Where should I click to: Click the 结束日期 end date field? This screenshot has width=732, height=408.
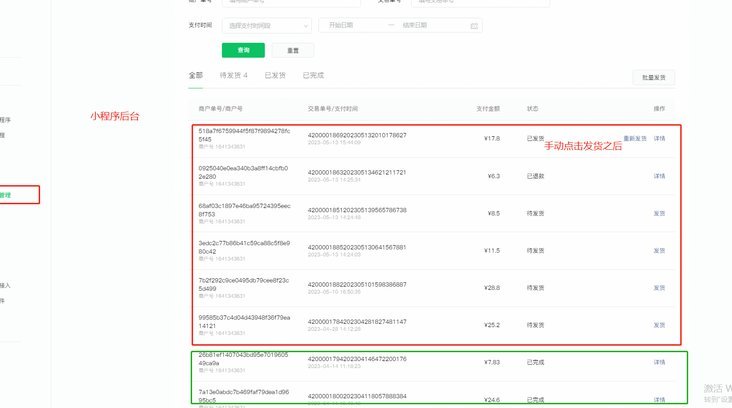click(415, 25)
